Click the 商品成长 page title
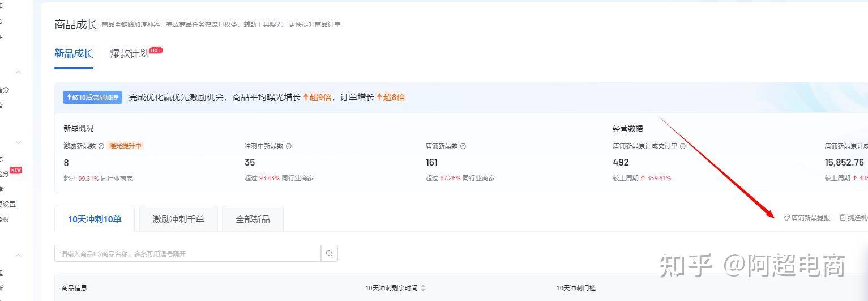The width and height of the screenshot is (868, 301). (76, 24)
